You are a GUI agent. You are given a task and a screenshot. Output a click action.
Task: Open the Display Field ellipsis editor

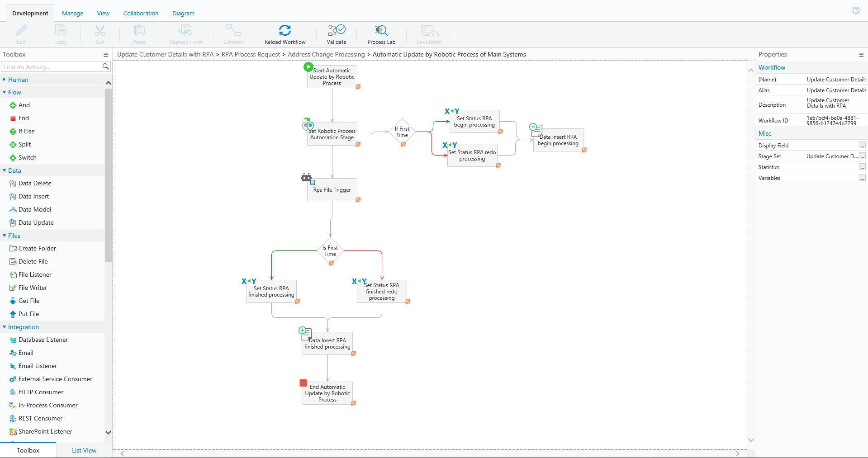pos(862,145)
